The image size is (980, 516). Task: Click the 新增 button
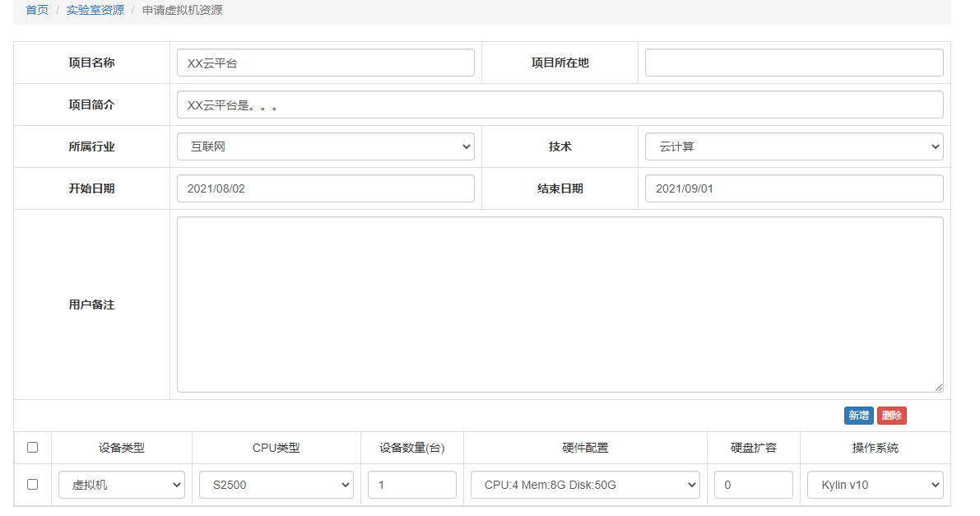858,416
